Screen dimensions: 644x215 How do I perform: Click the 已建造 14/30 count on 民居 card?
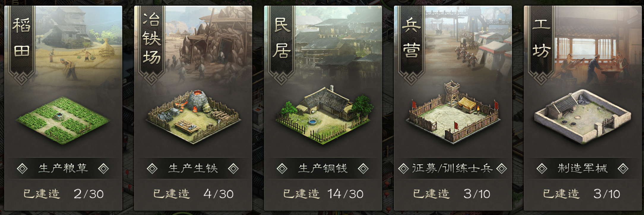click(x=323, y=194)
